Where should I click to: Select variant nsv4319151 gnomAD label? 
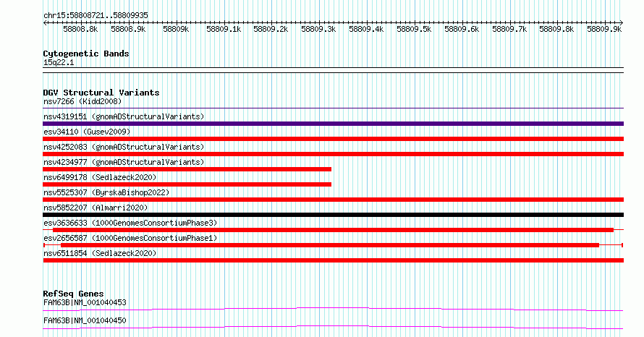click(124, 116)
